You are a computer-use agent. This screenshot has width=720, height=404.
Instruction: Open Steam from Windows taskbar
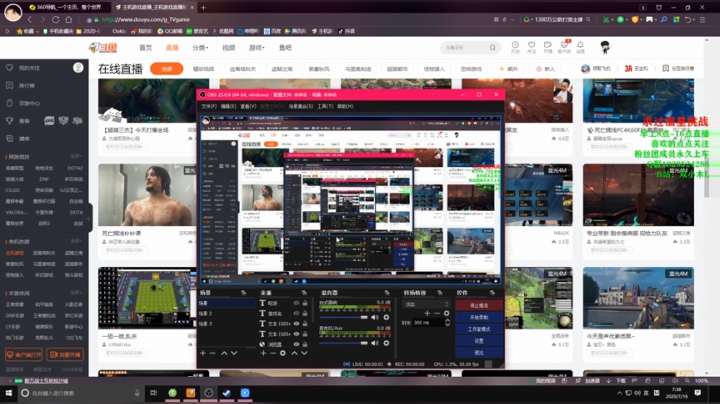[x=227, y=393]
